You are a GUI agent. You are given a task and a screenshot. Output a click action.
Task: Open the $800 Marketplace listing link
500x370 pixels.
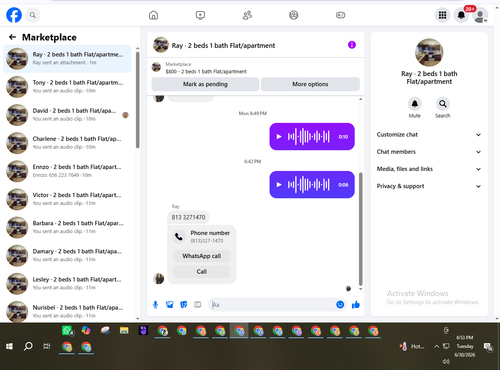click(x=206, y=71)
